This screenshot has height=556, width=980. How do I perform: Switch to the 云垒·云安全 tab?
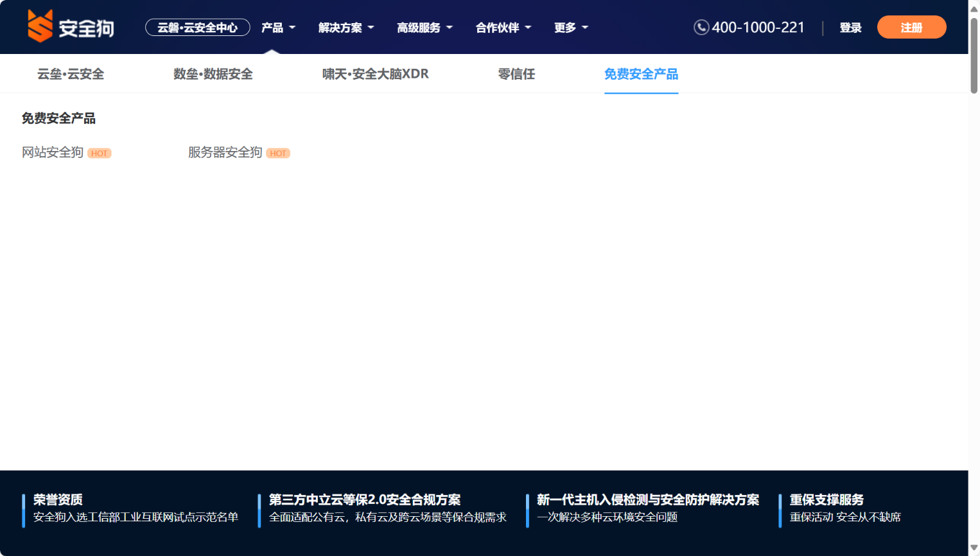pyautogui.click(x=71, y=74)
